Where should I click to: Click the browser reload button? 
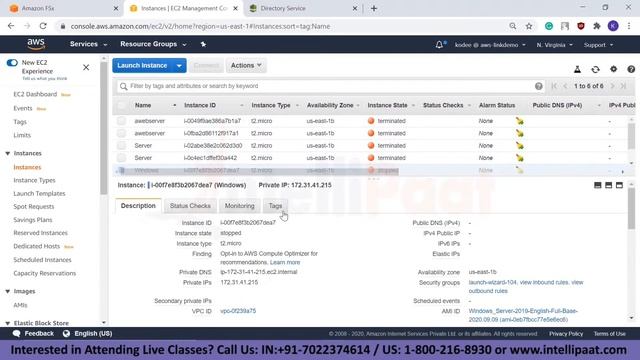pos(43,26)
